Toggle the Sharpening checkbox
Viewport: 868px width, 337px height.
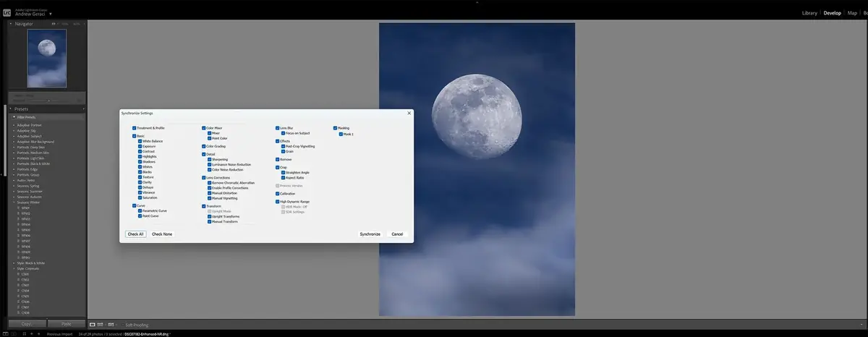(x=209, y=159)
